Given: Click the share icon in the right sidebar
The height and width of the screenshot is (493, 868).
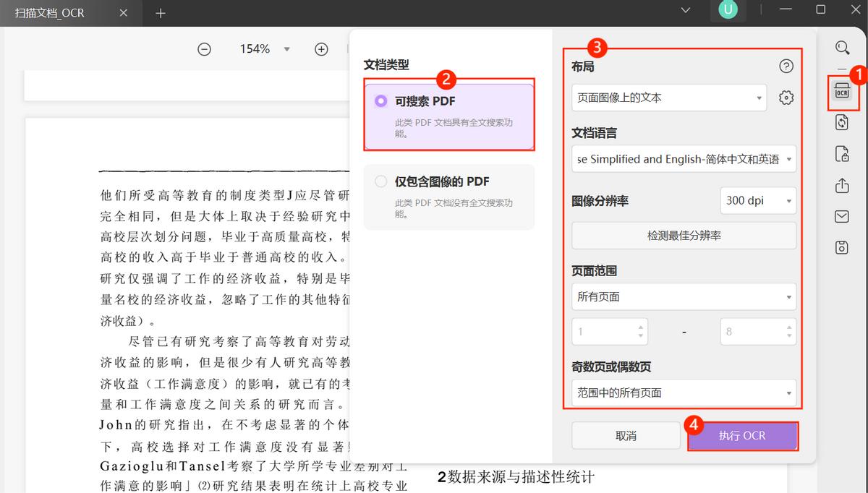Looking at the screenshot, I should coord(841,185).
